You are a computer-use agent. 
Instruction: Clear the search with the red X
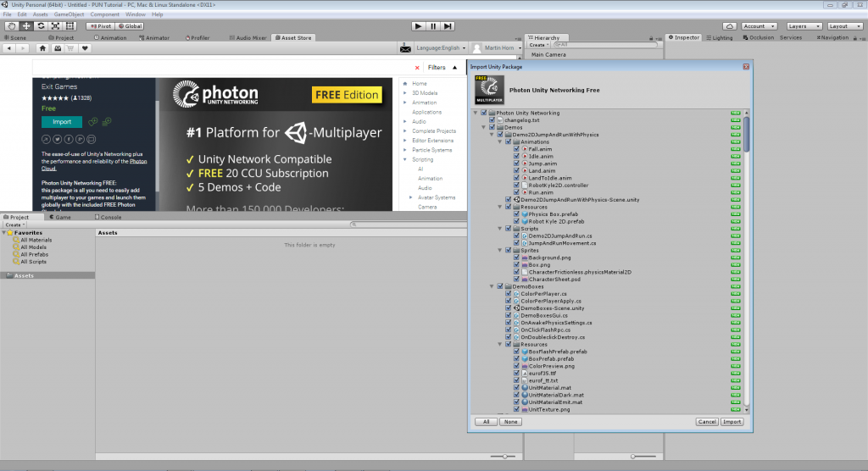pos(417,68)
